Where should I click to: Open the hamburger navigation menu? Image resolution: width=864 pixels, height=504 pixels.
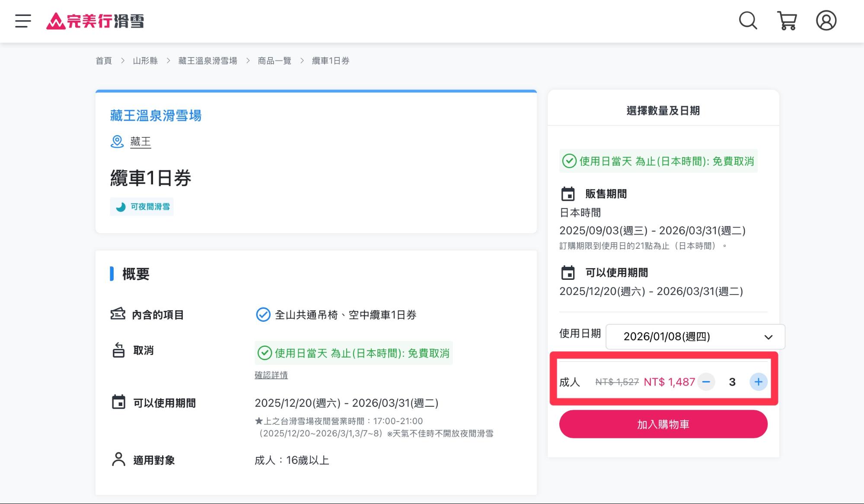click(22, 21)
